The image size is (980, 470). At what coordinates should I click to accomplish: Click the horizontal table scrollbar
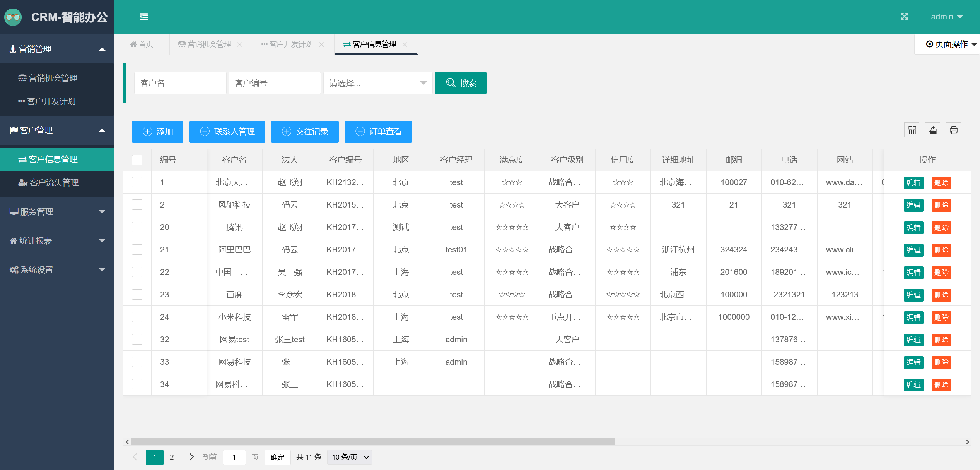point(373,442)
